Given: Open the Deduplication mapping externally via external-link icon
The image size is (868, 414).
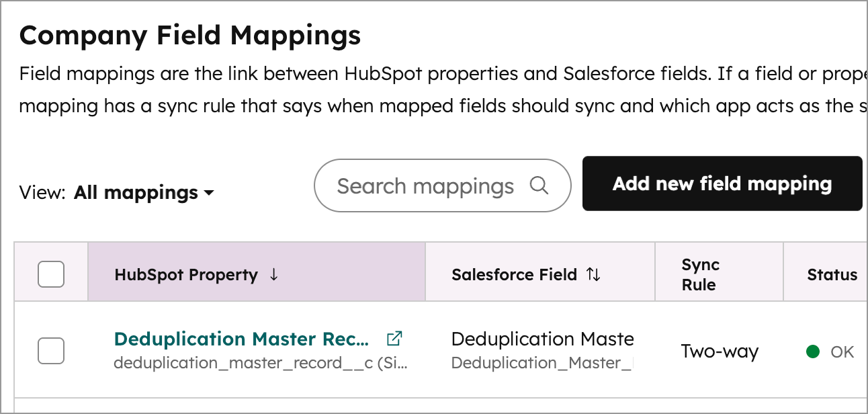Looking at the screenshot, I should (395, 338).
